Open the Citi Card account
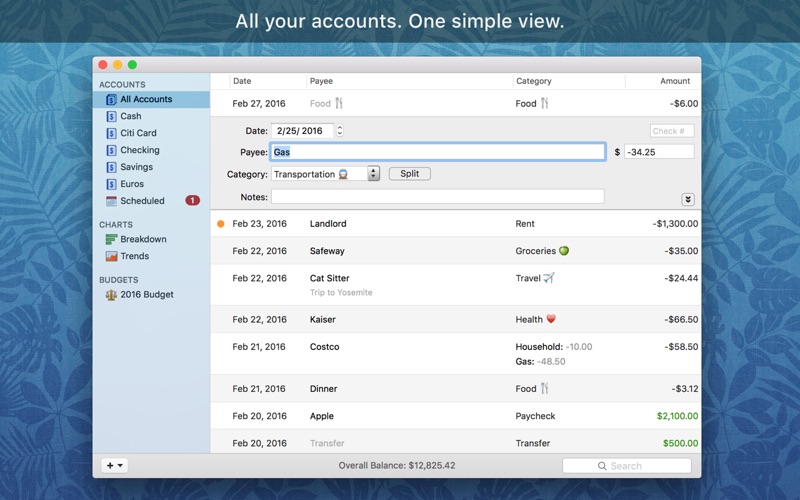This screenshot has height=500, width=800. [x=138, y=133]
